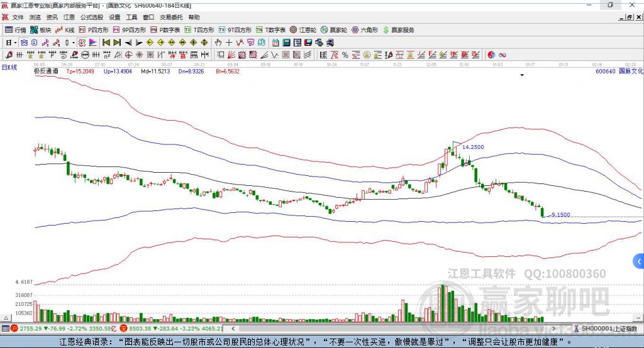Select the hand pan tool
644x348 pixels.
pyautogui.click(x=218, y=43)
